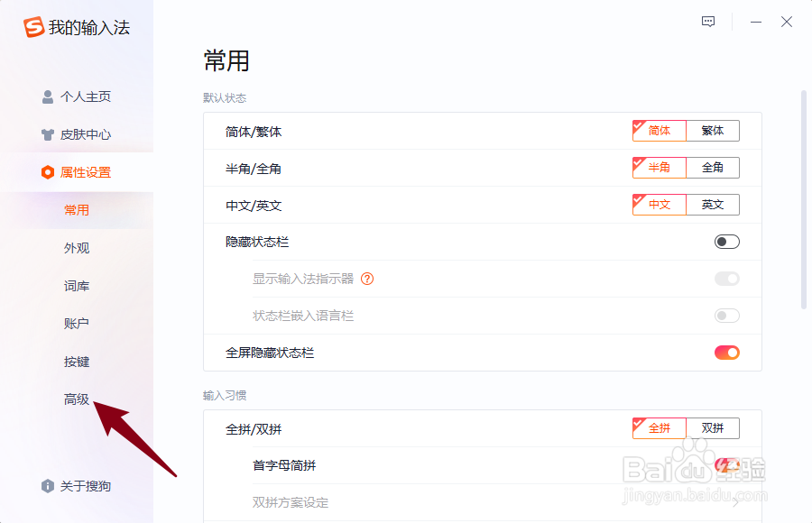Select 全角 option

click(x=713, y=167)
